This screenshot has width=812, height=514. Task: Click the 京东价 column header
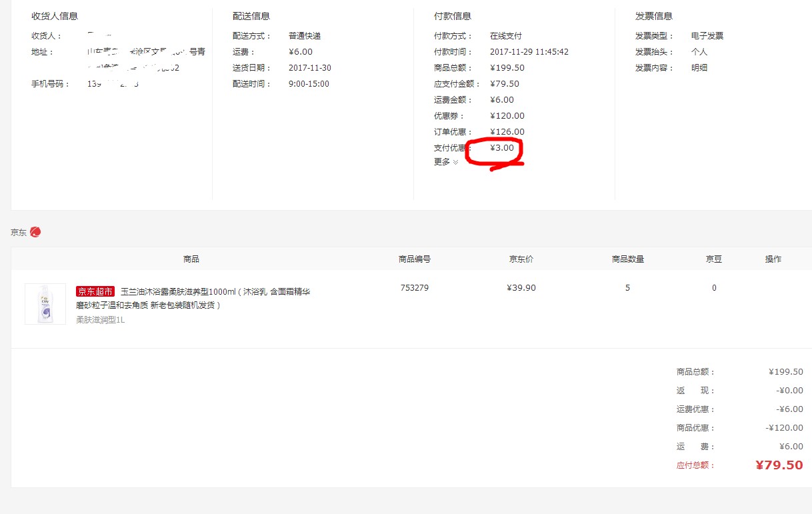pyautogui.click(x=521, y=259)
